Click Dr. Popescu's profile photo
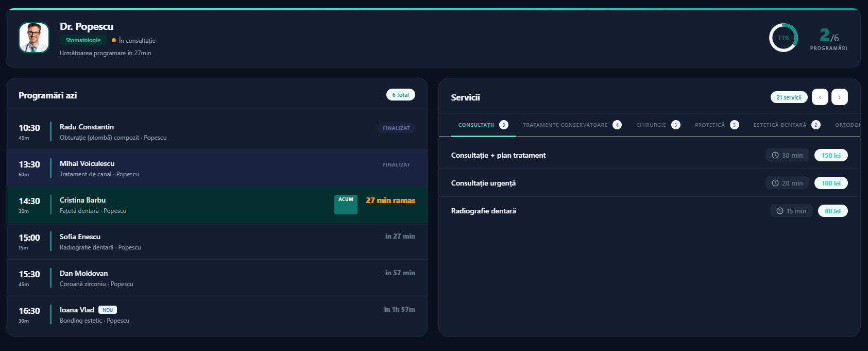868x351 pixels. click(x=34, y=38)
